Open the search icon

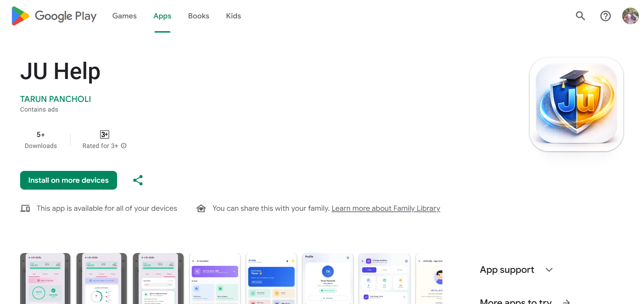(580, 16)
